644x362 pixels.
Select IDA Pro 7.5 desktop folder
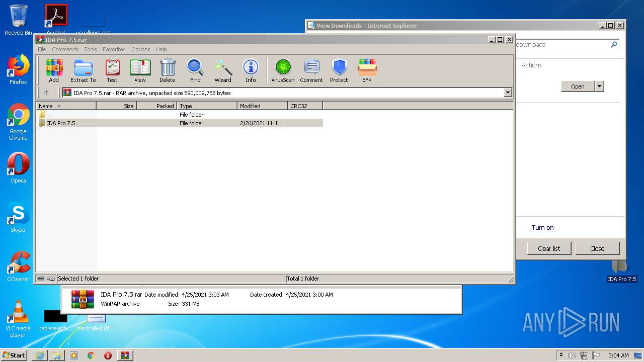click(622, 271)
